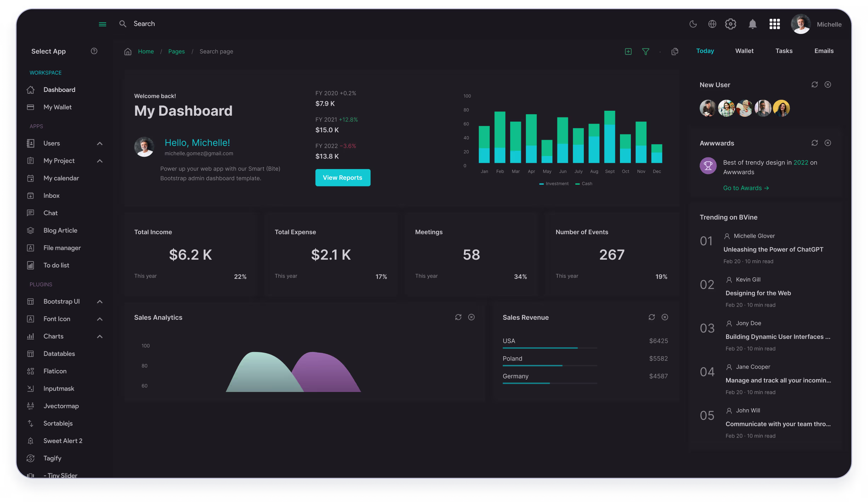Click the home breadcrumb icon
Screen dimensions: 868x502
tap(128, 52)
